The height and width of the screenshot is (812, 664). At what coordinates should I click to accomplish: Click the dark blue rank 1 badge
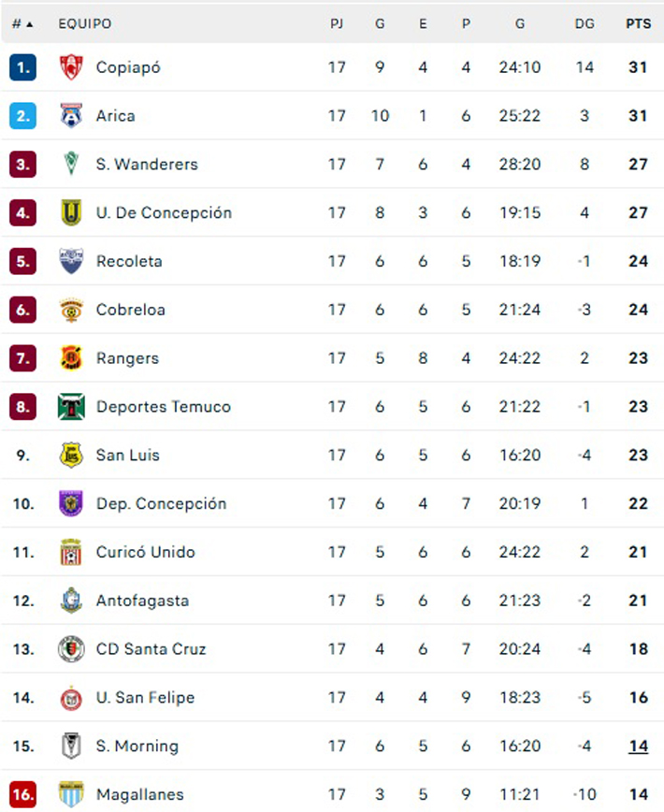coord(22,67)
